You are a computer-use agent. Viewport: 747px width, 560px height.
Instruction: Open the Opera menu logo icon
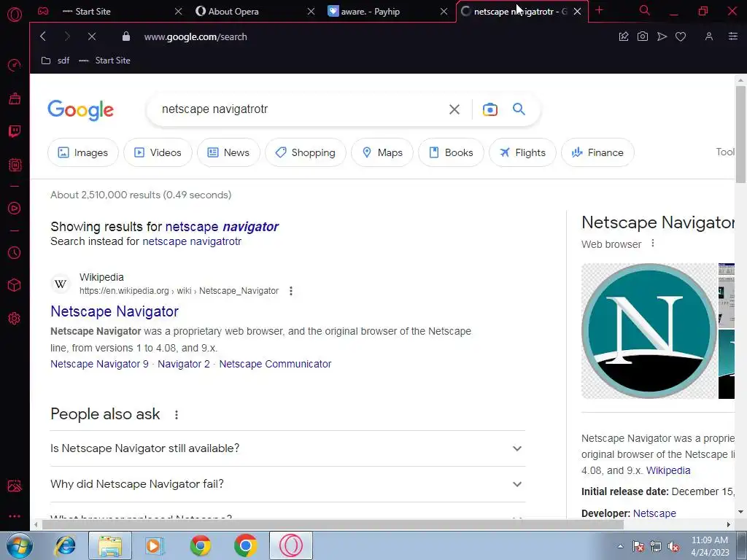(x=15, y=14)
